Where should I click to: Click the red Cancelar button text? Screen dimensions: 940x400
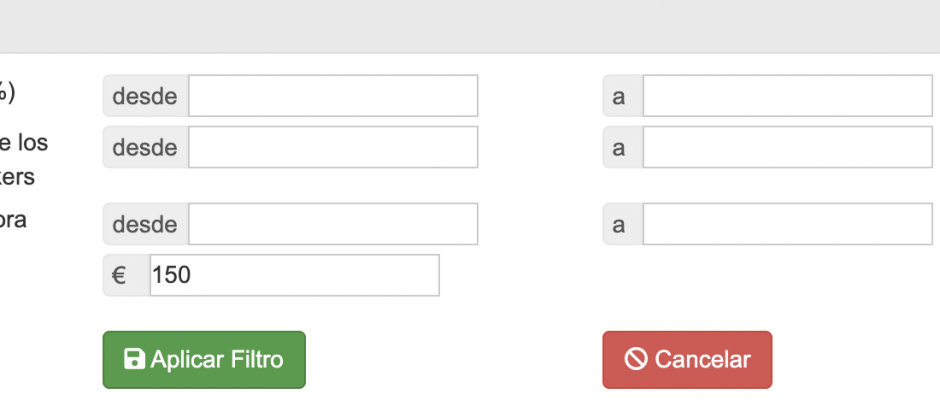(x=703, y=360)
